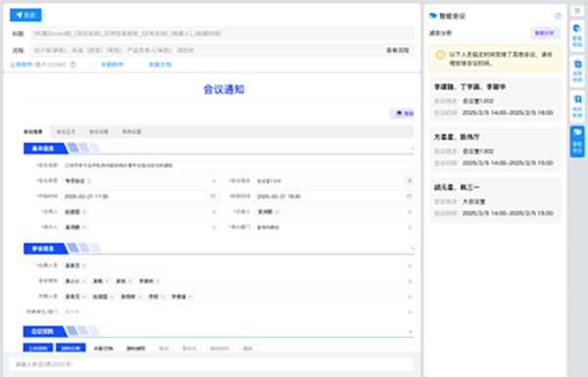Viewport: 588px width, 377px height.
Task: Click the 关联文档 link
Action: [x=160, y=65]
